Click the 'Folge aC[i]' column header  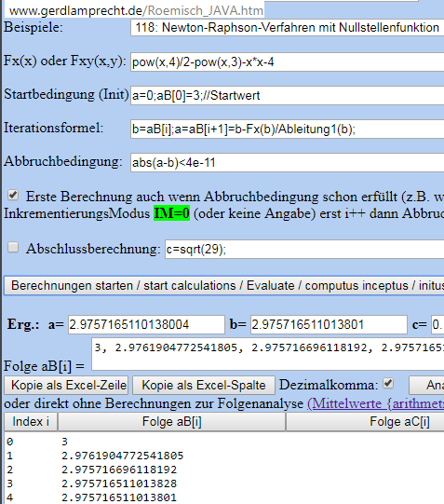[365, 421]
